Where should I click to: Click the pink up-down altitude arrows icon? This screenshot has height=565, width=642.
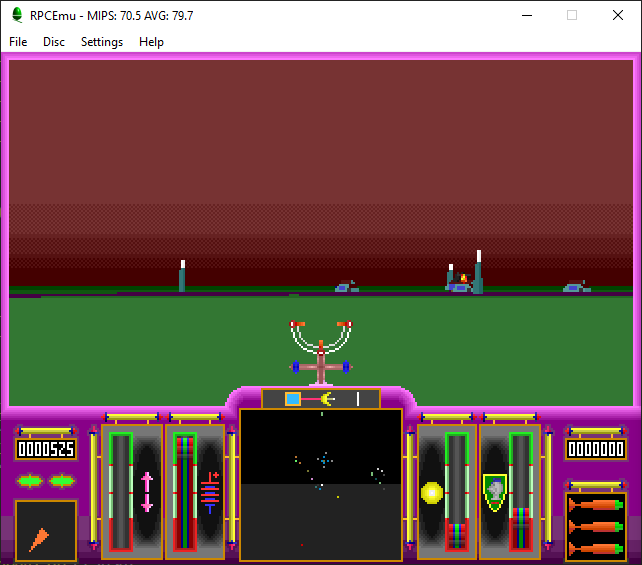point(147,492)
